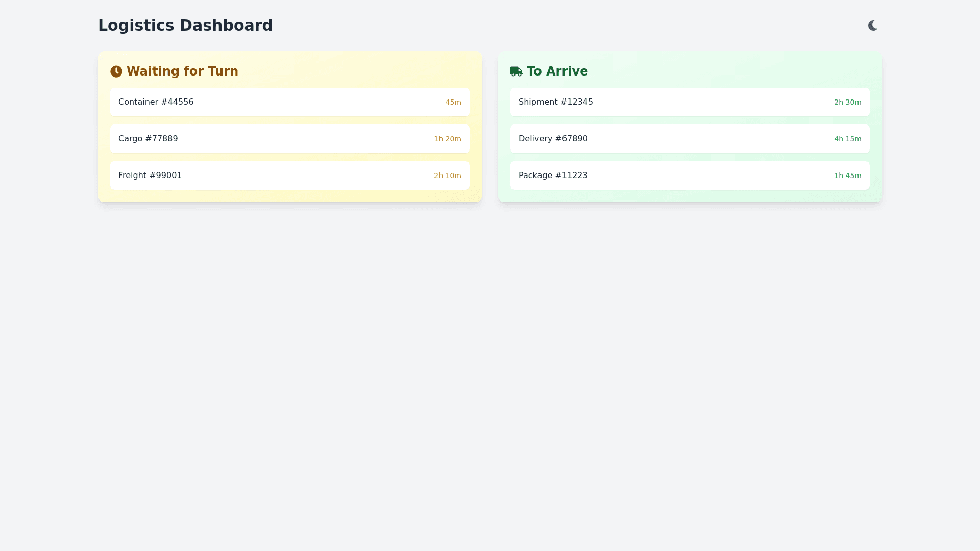The image size is (980, 551).
Task: Open Container #44556 details
Action: click(x=289, y=102)
